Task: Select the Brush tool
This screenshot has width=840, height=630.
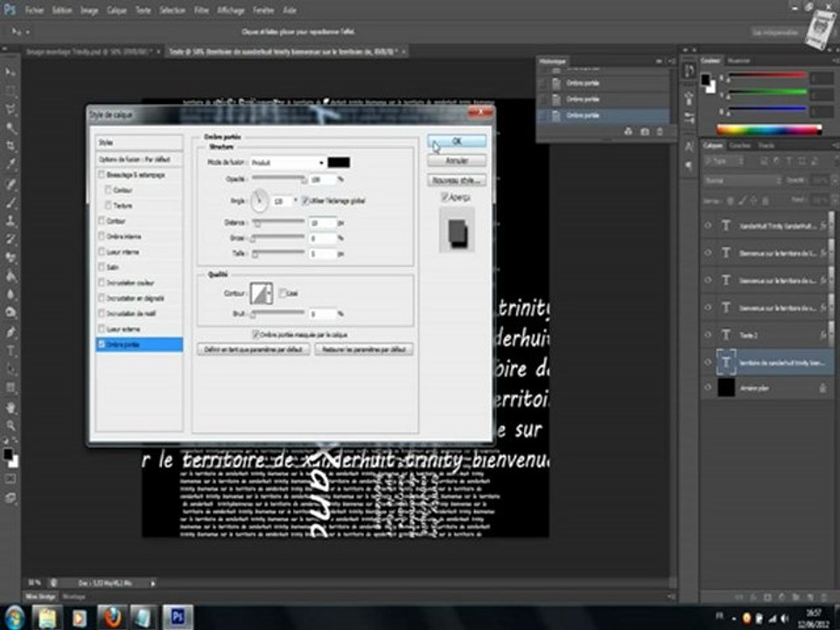Action: coord(10,202)
